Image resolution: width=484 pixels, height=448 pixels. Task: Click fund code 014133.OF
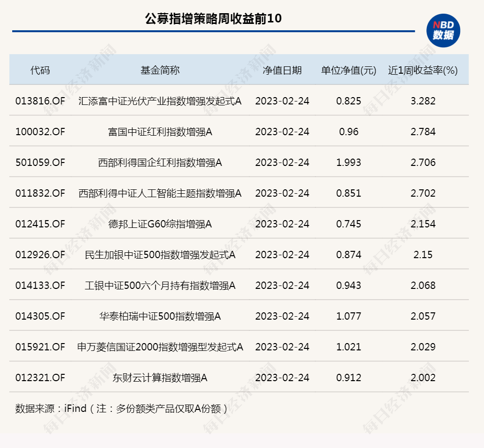(40, 285)
